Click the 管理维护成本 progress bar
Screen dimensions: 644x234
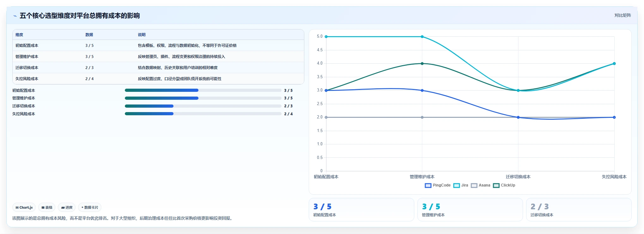[203, 98]
